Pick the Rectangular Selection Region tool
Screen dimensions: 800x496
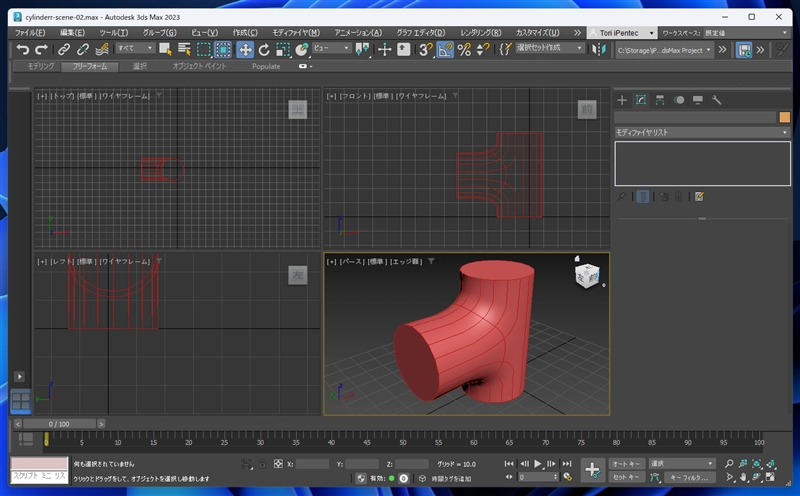[x=204, y=49]
